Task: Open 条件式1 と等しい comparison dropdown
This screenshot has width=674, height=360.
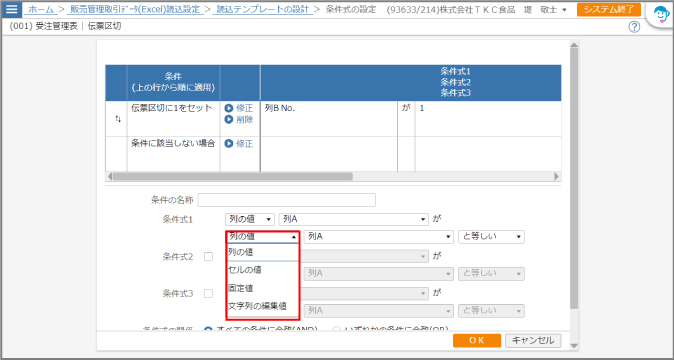Action: (491, 237)
